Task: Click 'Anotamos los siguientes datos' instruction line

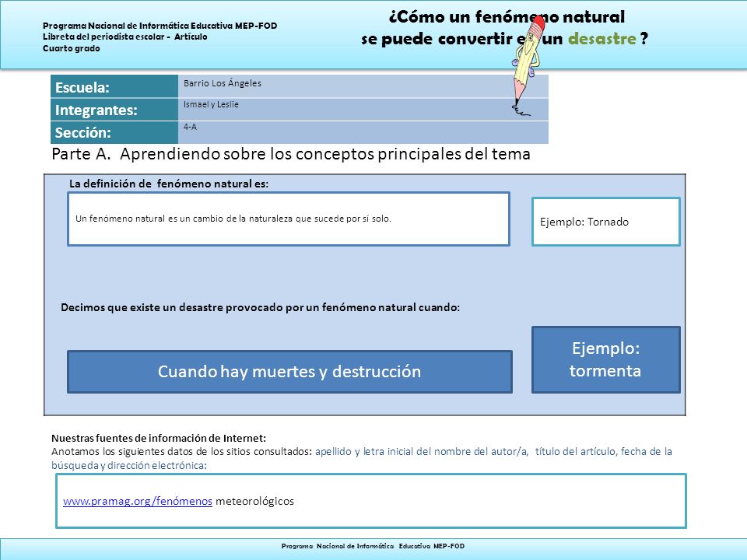Action: (x=362, y=451)
